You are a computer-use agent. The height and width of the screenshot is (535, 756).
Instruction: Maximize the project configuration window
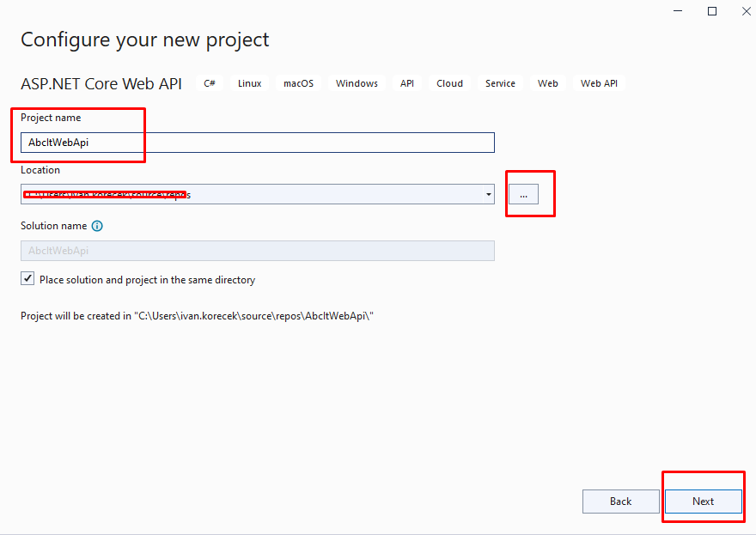712,11
